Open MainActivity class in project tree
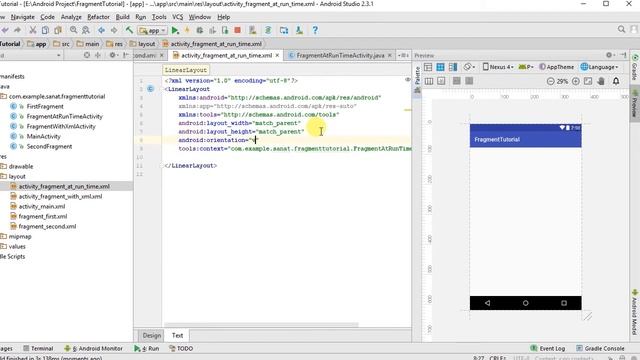 coord(43,136)
